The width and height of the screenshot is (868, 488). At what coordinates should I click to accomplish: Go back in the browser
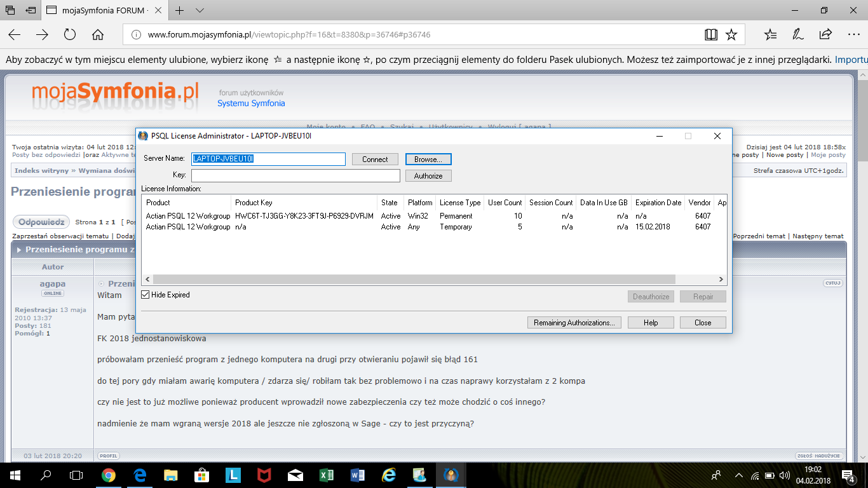pyautogui.click(x=14, y=34)
